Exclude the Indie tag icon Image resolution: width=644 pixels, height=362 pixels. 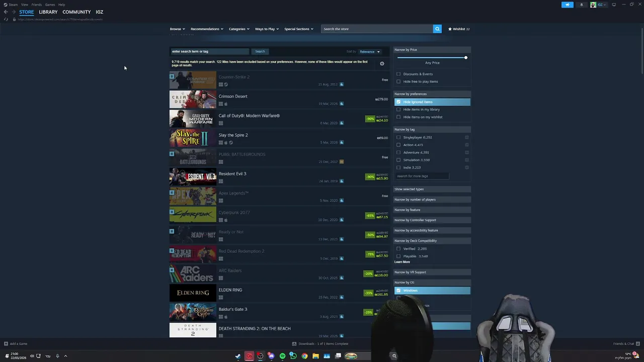coord(467,167)
